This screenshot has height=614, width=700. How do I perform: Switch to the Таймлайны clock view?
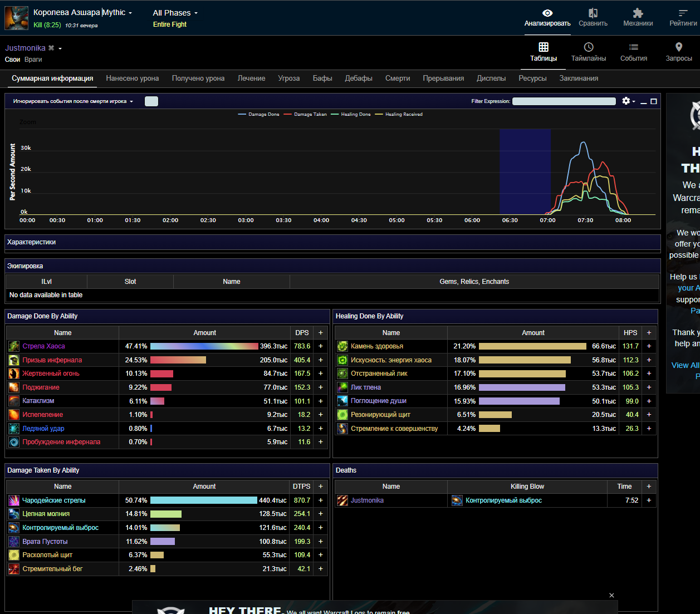pyautogui.click(x=588, y=52)
